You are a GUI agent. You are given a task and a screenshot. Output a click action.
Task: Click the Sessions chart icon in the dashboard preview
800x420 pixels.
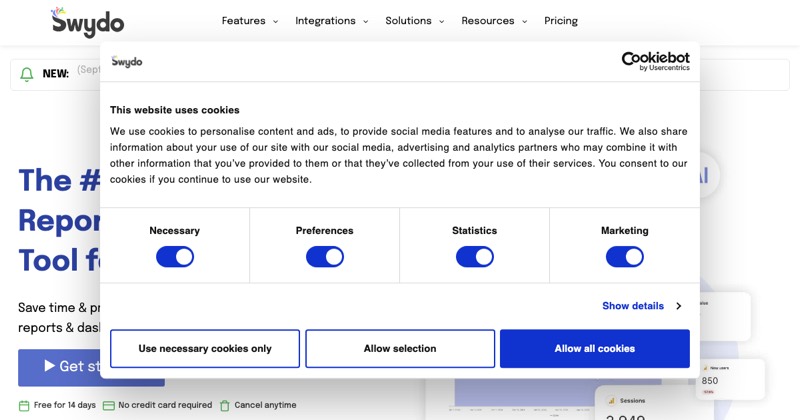[x=611, y=401]
